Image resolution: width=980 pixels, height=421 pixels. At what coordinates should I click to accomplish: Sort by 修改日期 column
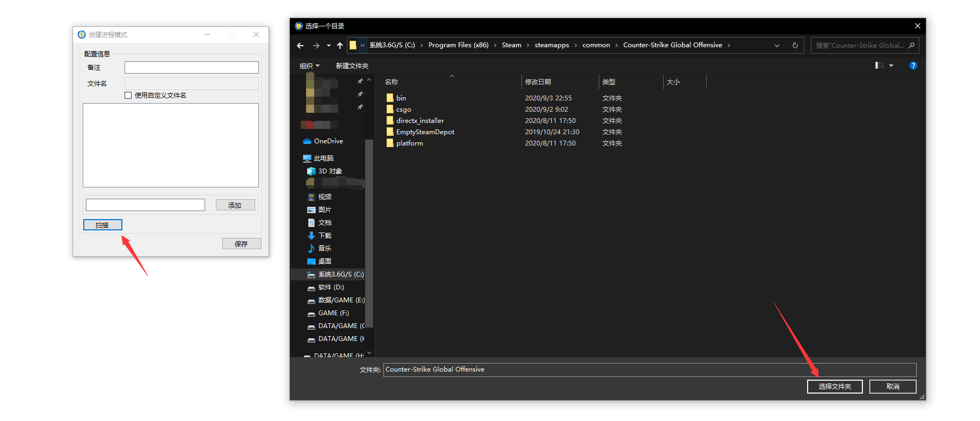click(x=538, y=82)
